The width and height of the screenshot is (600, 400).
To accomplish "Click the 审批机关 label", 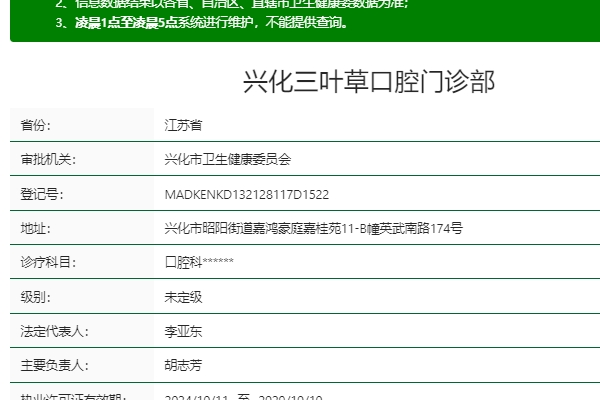I will point(48,159).
